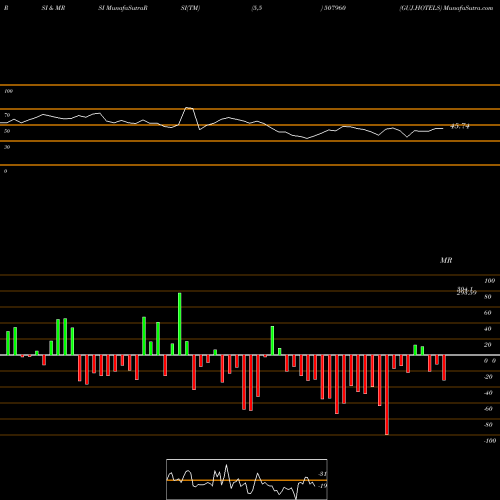Screen dimensions: 500x500
Task: Click the MR right-axis label -100
Action: tap(490, 441)
